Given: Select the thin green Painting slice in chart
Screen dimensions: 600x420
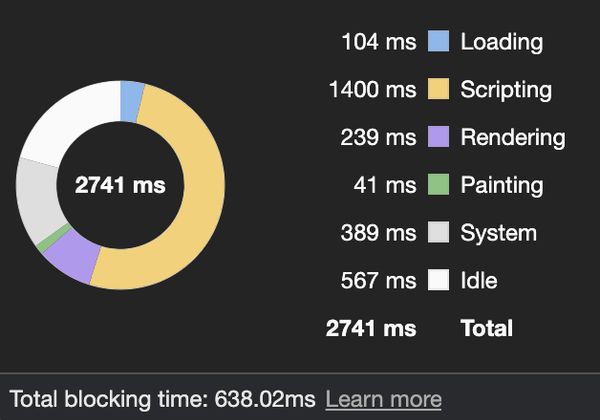Looking at the screenshot, I should coord(54,239).
